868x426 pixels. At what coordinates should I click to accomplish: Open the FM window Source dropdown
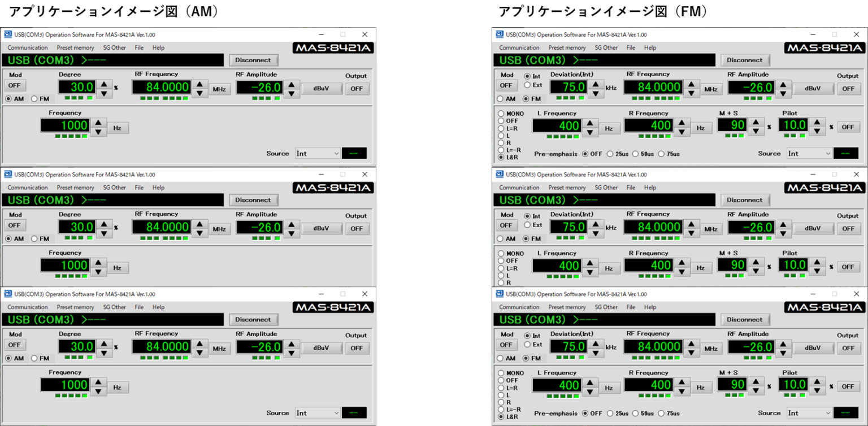[x=809, y=153]
